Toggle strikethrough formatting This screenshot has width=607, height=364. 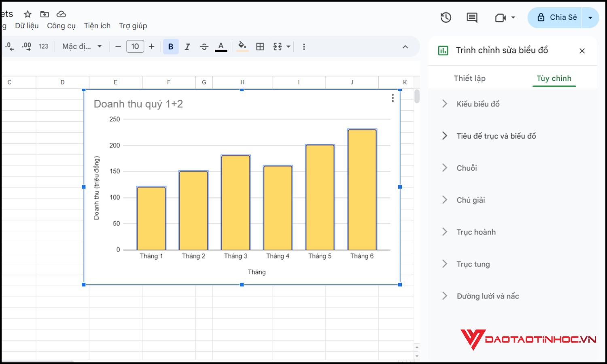[204, 47]
